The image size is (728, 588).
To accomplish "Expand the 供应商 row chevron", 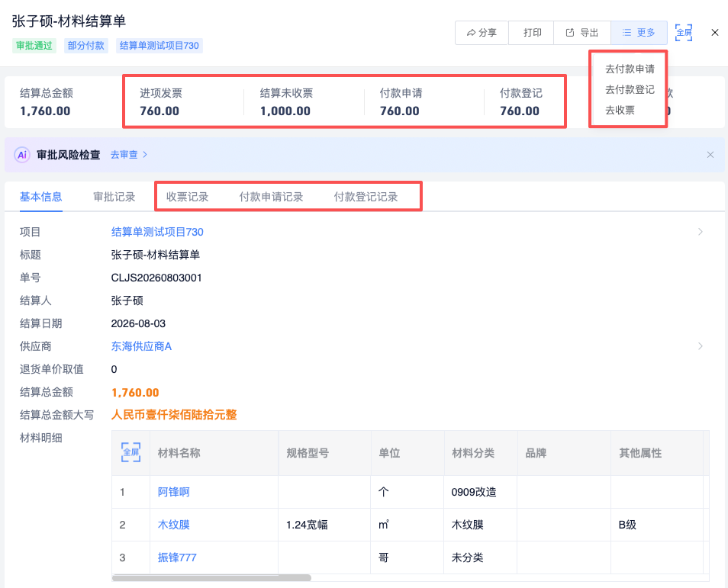I will [x=701, y=346].
